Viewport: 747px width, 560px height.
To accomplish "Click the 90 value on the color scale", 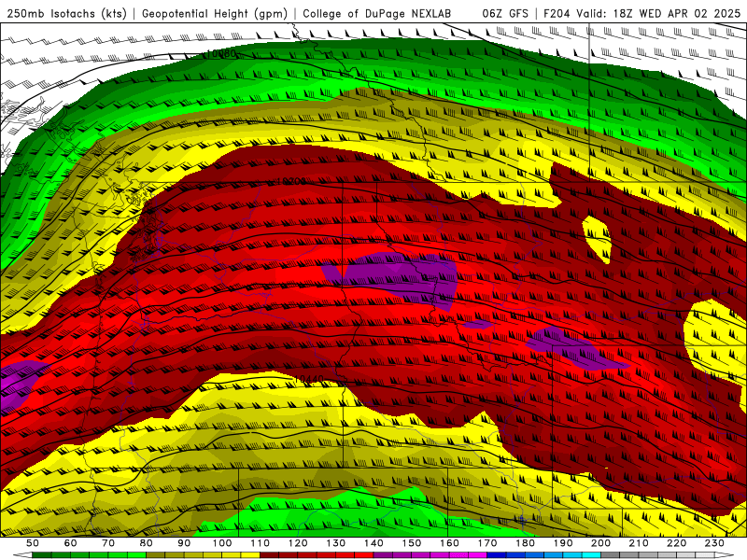I will tap(184, 543).
